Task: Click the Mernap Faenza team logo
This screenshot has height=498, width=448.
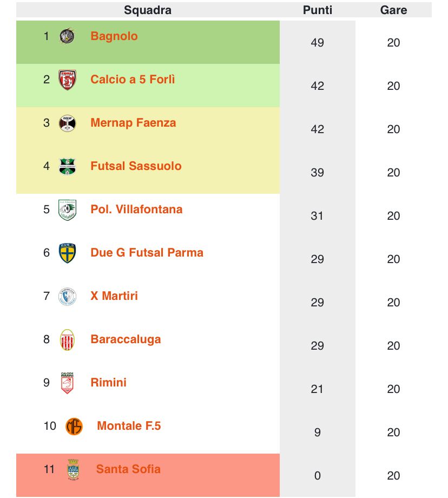Action: pyautogui.click(x=67, y=123)
